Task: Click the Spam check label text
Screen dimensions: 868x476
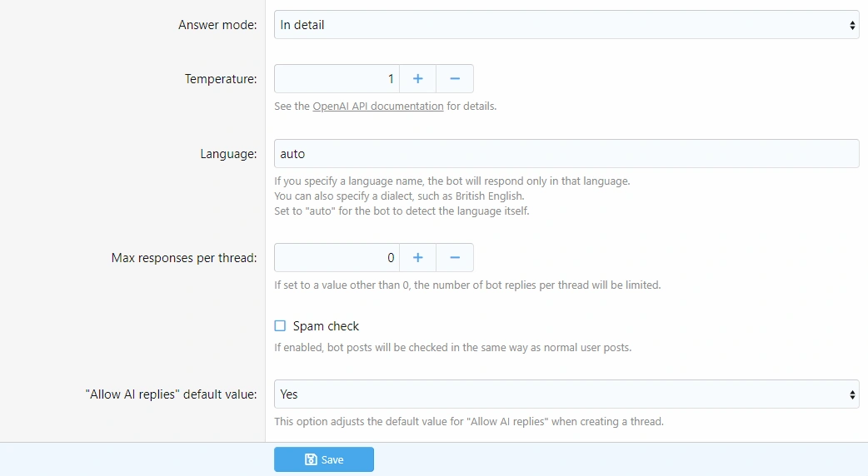Action: [326, 326]
